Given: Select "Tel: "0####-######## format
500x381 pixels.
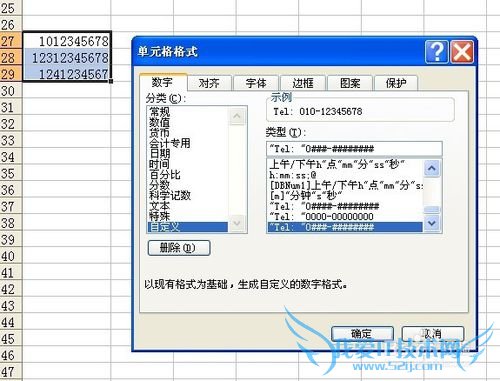Looking at the screenshot, I should pyautogui.click(x=345, y=206).
